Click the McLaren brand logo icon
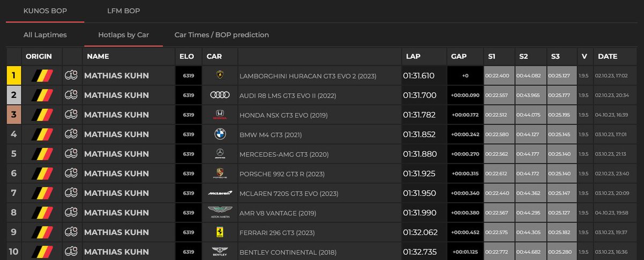This screenshot has height=260, width=644. pyautogui.click(x=220, y=193)
